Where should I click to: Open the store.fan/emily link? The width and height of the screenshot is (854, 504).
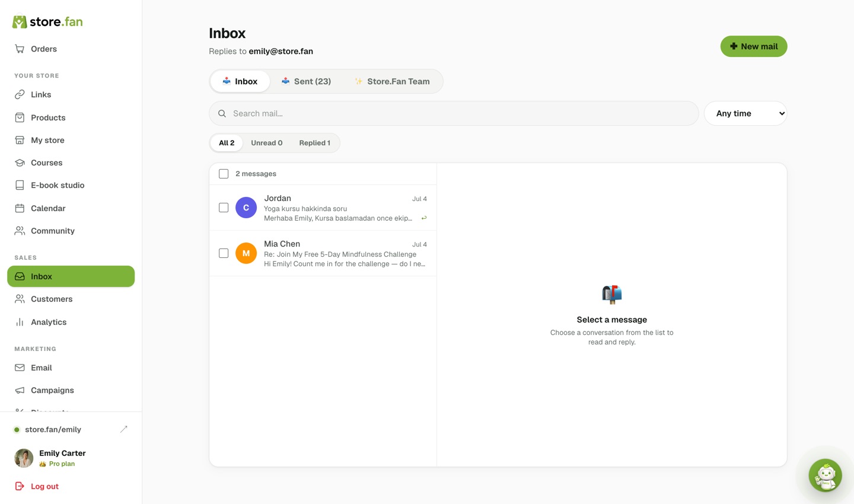pos(53,429)
